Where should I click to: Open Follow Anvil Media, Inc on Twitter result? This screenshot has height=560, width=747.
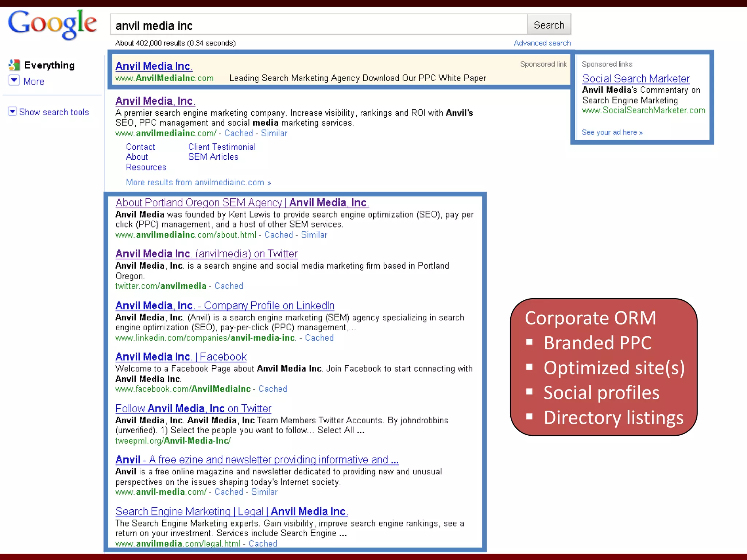coord(193,408)
